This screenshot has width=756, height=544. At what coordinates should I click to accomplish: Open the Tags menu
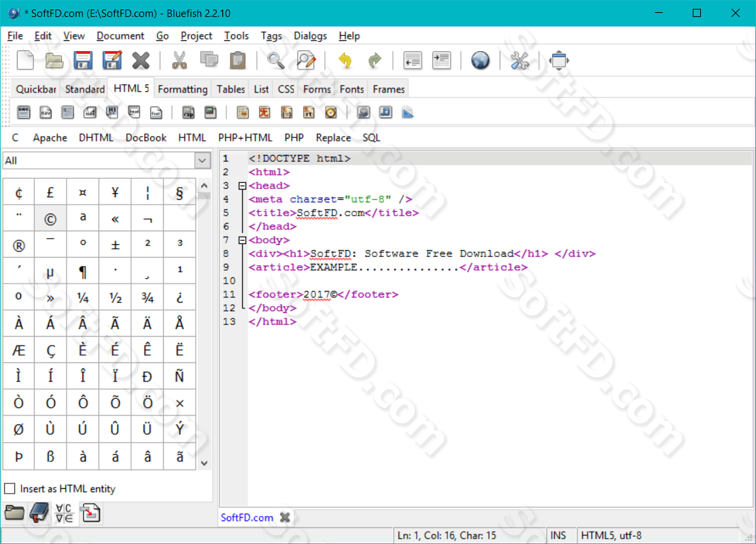click(271, 35)
